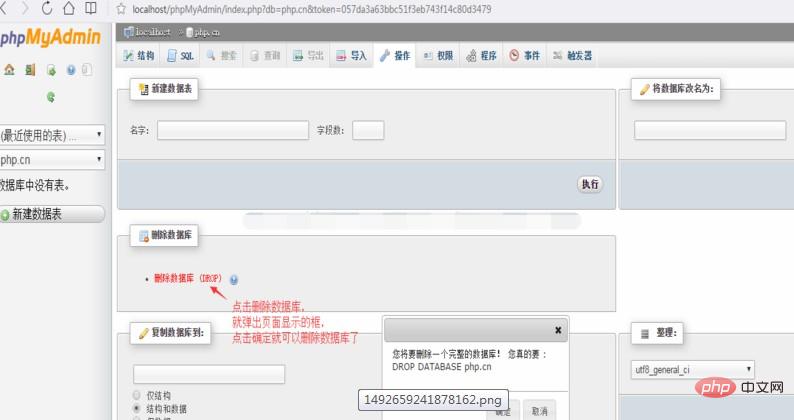Viewport: 794px width, 420px height.
Task: Click 取消 in the confirmation dialog
Action: (x=540, y=411)
